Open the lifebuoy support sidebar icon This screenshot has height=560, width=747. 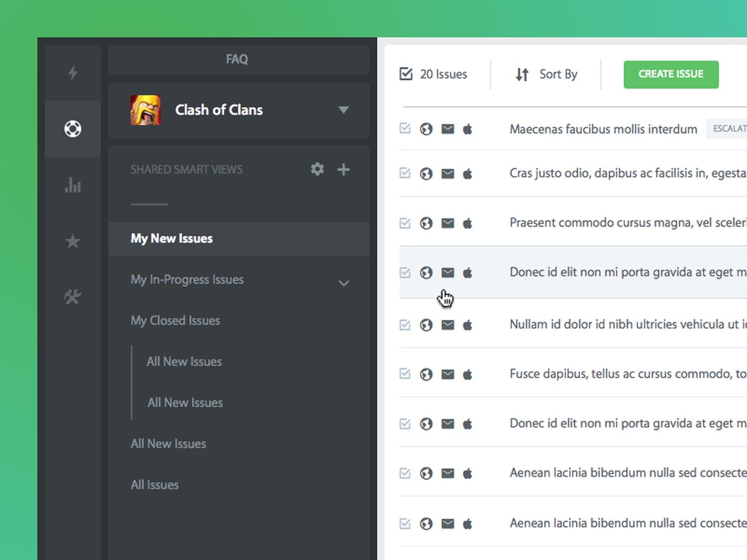tap(73, 129)
